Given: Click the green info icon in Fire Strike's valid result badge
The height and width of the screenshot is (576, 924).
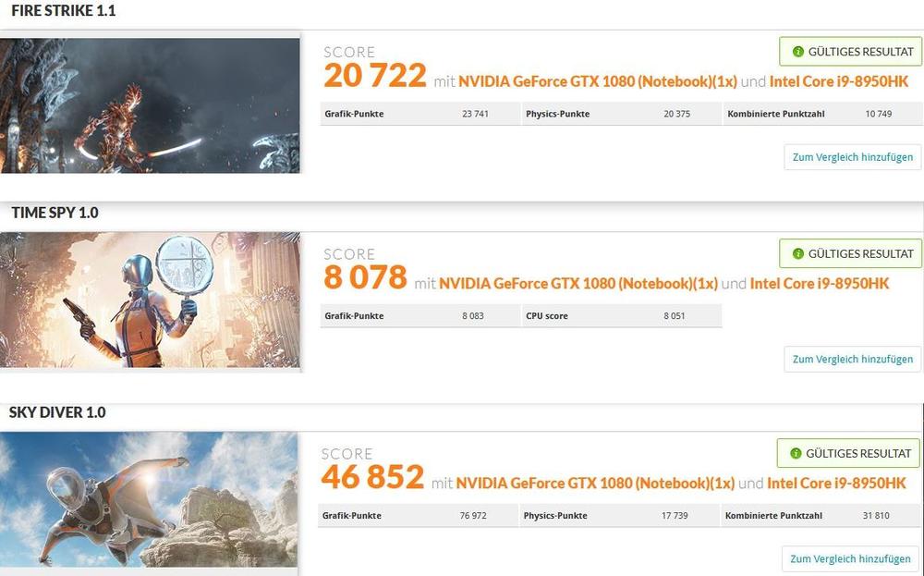Looking at the screenshot, I should 798,52.
